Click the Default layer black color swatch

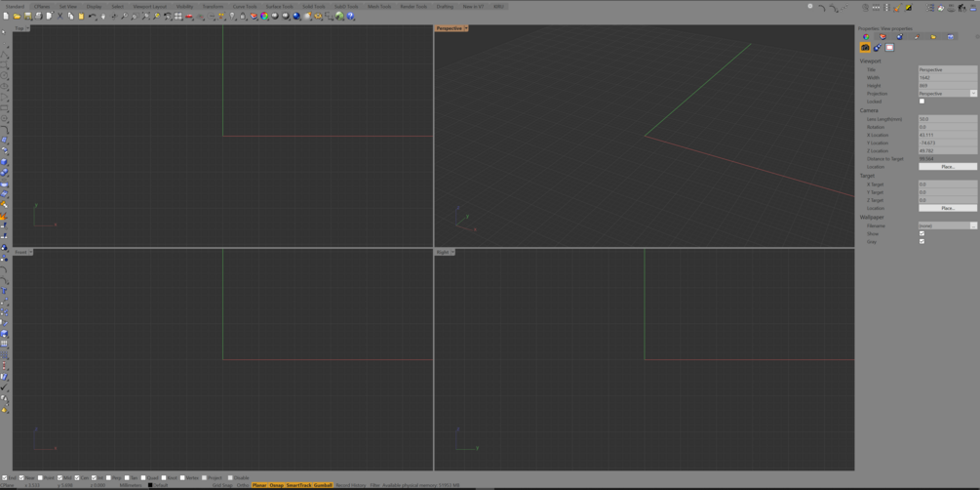(x=150, y=485)
